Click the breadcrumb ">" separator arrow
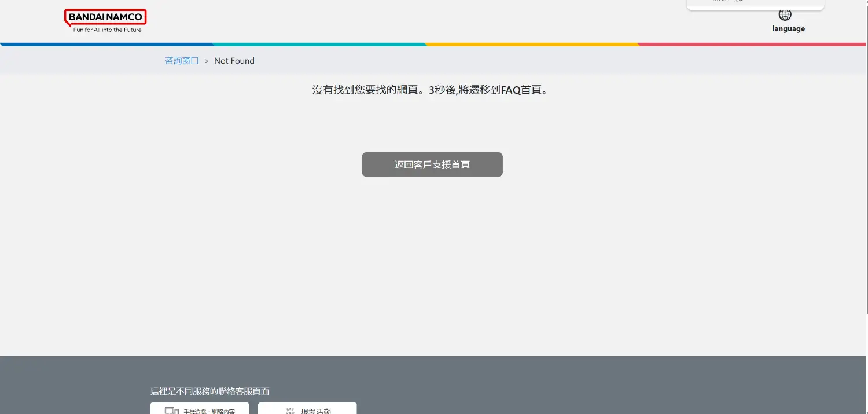 206,61
